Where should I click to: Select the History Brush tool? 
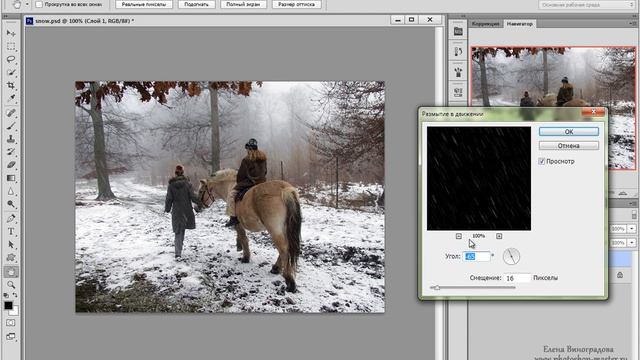[x=11, y=152]
